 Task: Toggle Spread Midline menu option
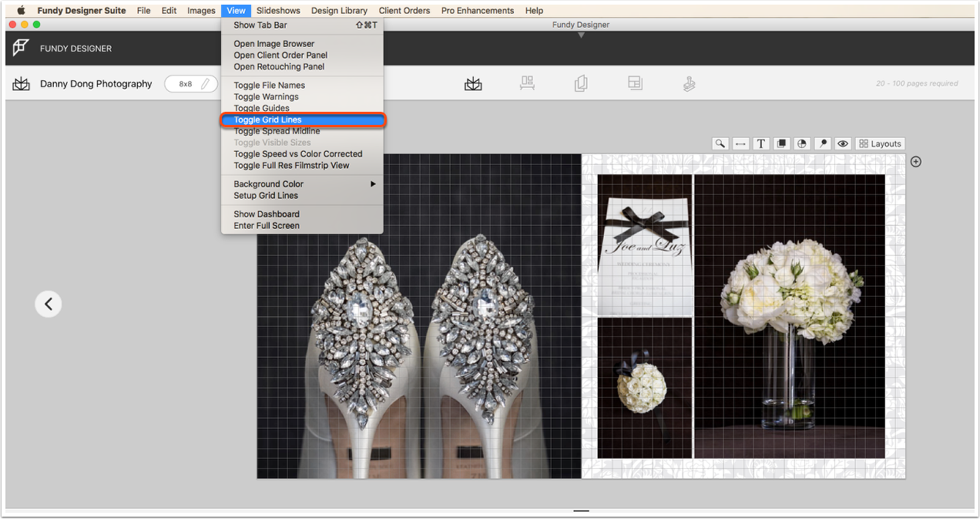[277, 131]
